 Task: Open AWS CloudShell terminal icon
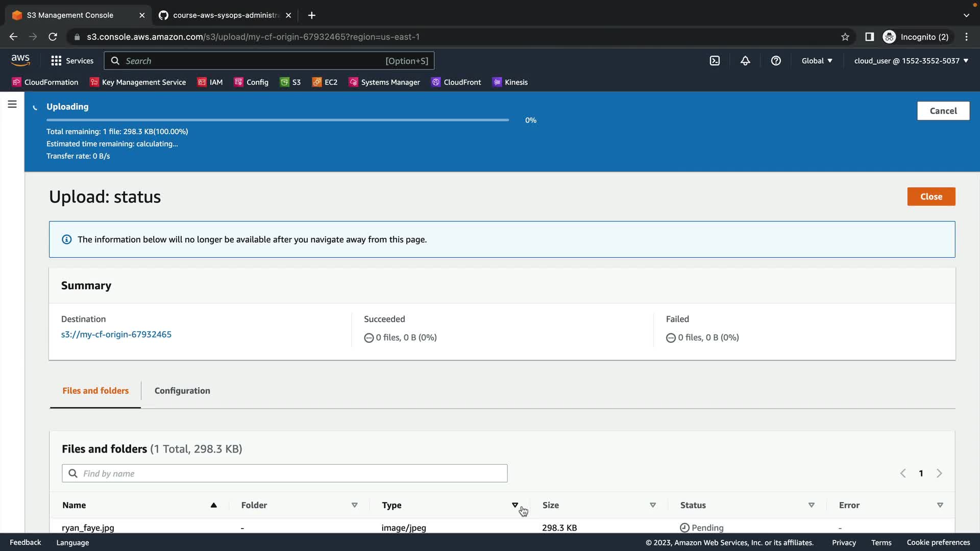click(715, 61)
